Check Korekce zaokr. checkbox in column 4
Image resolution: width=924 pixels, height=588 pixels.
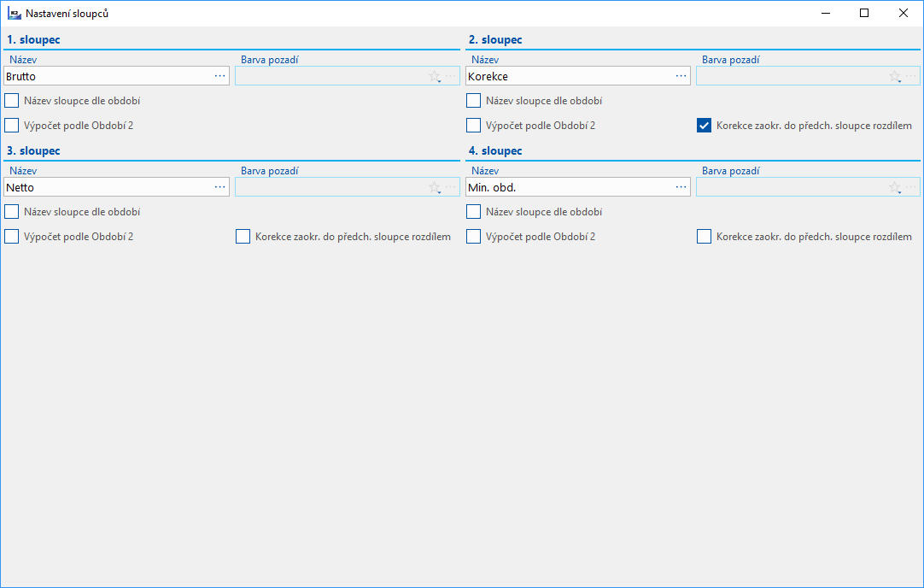click(x=705, y=237)
